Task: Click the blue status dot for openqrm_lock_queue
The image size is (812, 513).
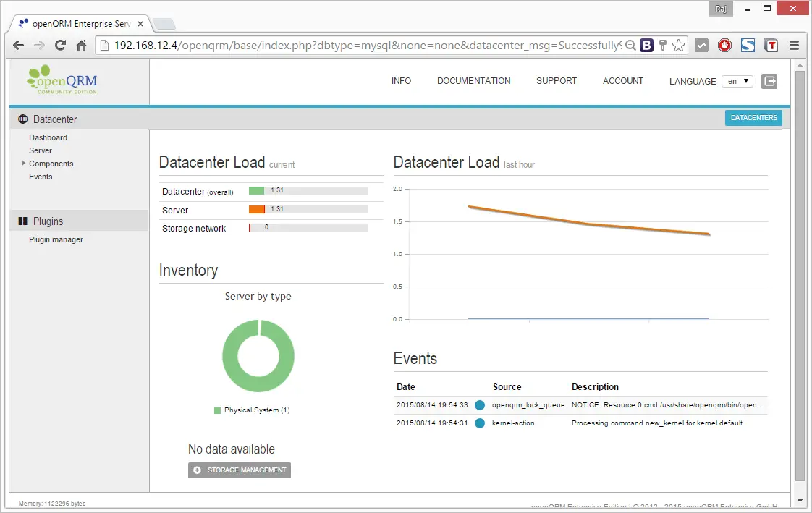Action: [480, 404]
